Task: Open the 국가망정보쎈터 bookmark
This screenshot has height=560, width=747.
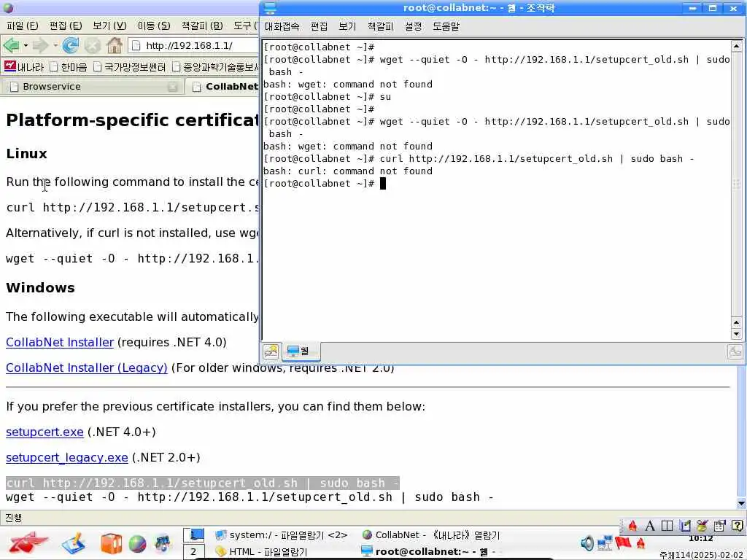Action: coord(130,66)
